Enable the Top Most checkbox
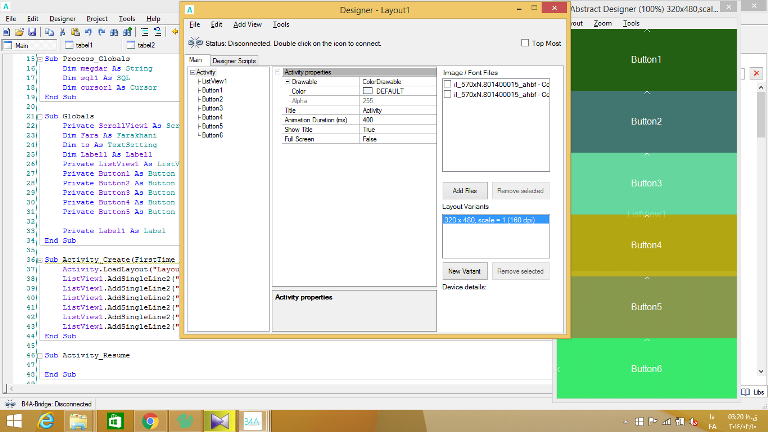The width and height of the screenshot is (768, 432). click(525, 43)
